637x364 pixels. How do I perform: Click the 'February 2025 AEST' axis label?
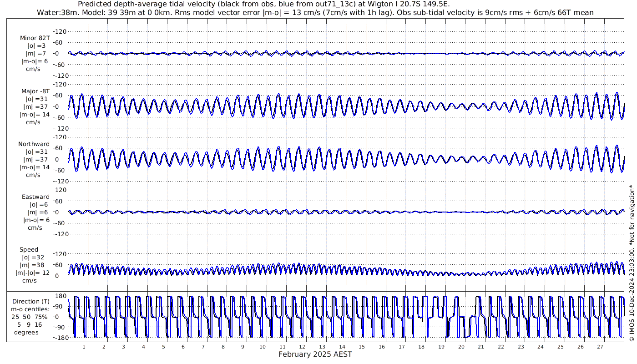pos(315,354)
